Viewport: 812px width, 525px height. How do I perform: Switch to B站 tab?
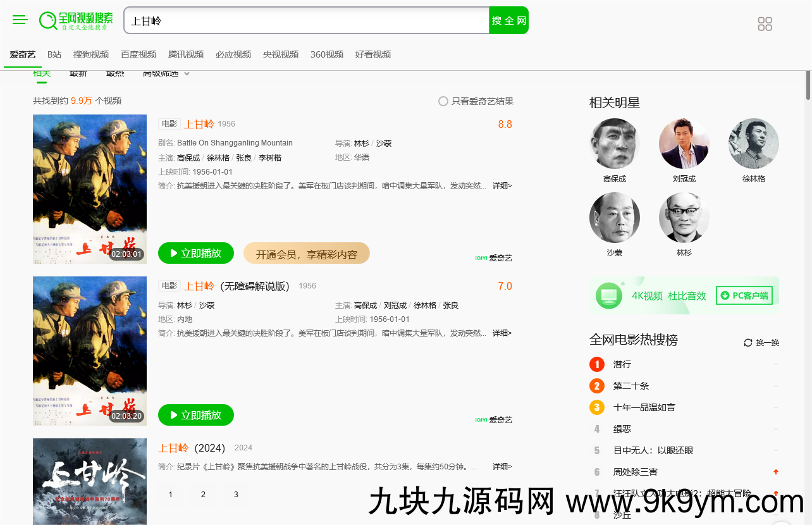54,54
